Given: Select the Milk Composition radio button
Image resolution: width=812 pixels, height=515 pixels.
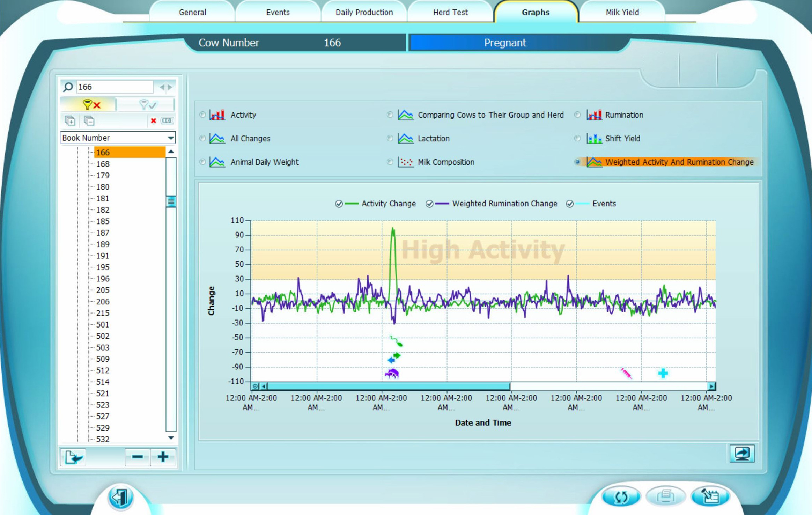Looking at the screenshot, I should click(x=390, y=162).
